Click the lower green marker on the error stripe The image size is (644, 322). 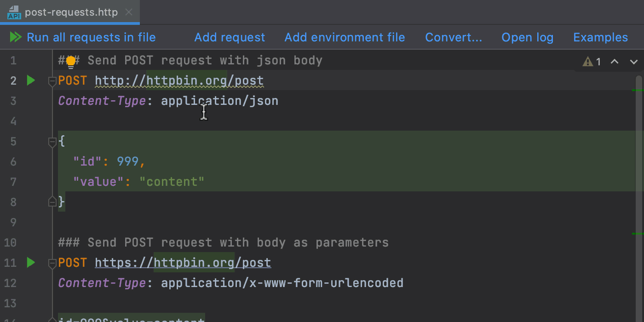tap(638, 234)
